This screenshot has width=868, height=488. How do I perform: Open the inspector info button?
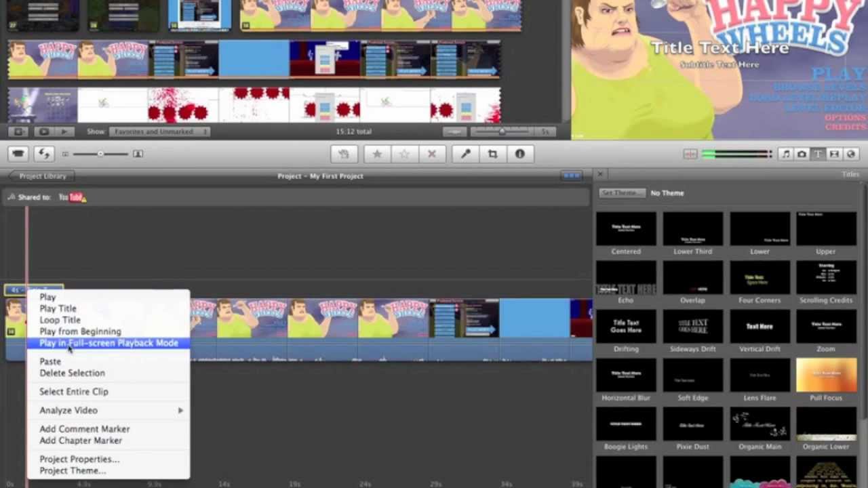[x=519, y=154]
